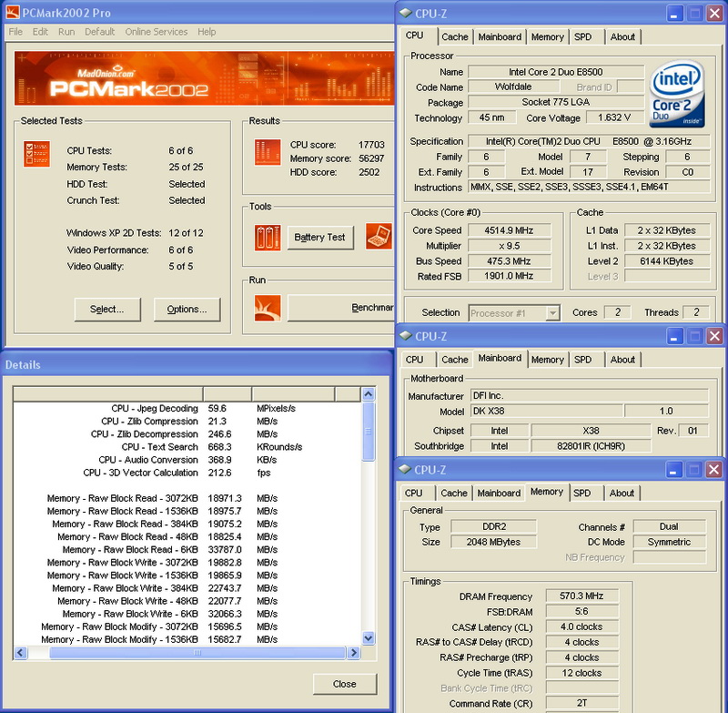The image size is (728, 713).
Task: Select Memory - Raw Block Write - 384KB row
Action: (187, 588)
